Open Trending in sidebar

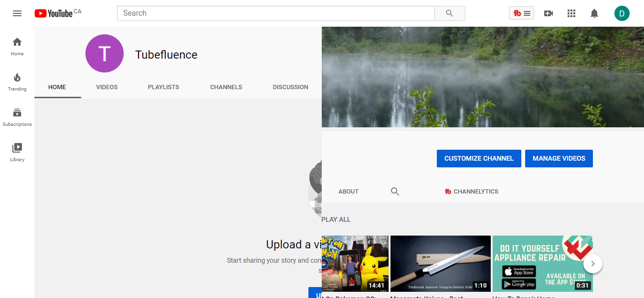tap(17, 82)
